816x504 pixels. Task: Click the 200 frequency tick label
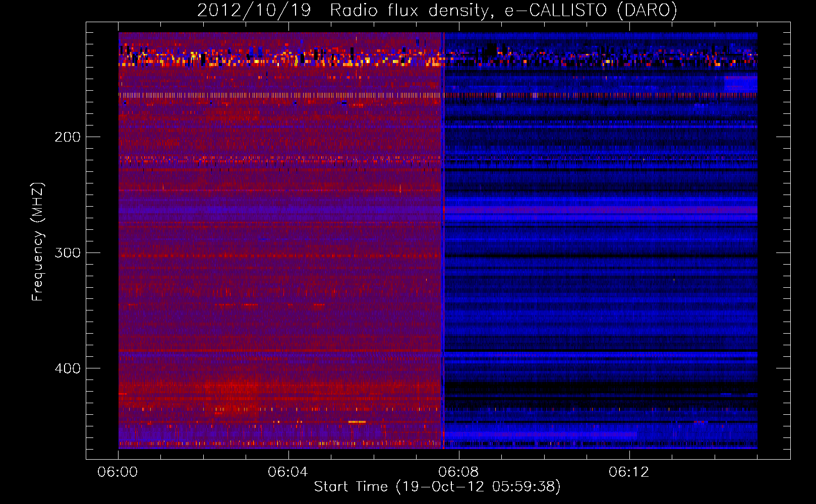pos(68,137)
